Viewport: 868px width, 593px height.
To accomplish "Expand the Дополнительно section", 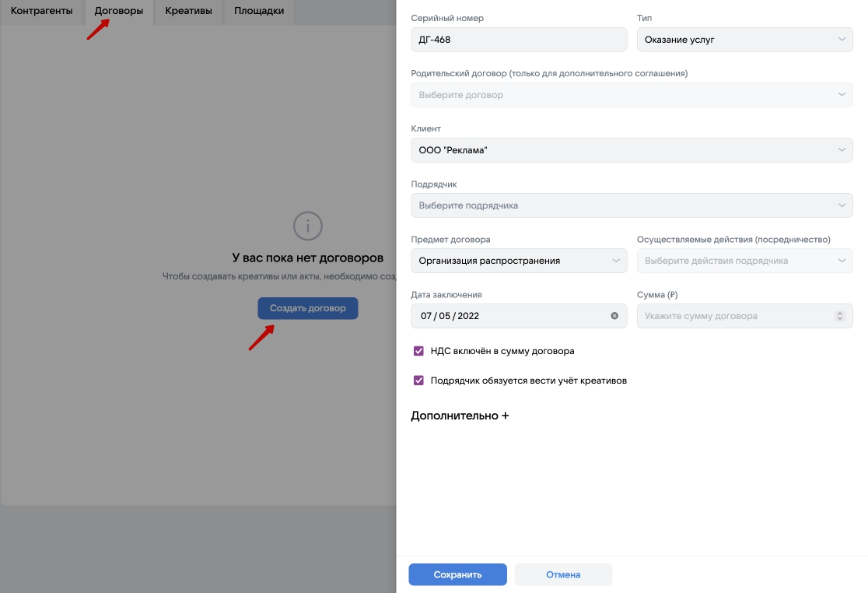I will pos(460,416).
